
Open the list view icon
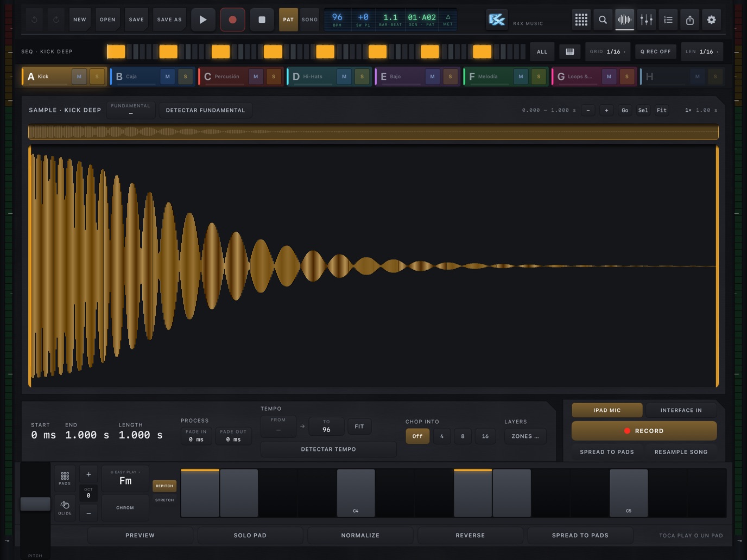[x=668, y=20]
